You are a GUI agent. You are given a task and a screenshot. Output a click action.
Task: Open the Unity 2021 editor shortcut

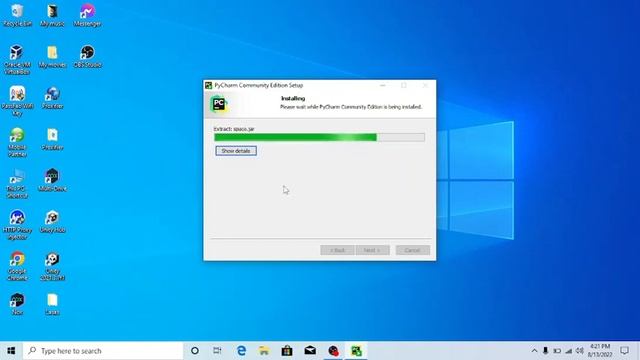52,266
